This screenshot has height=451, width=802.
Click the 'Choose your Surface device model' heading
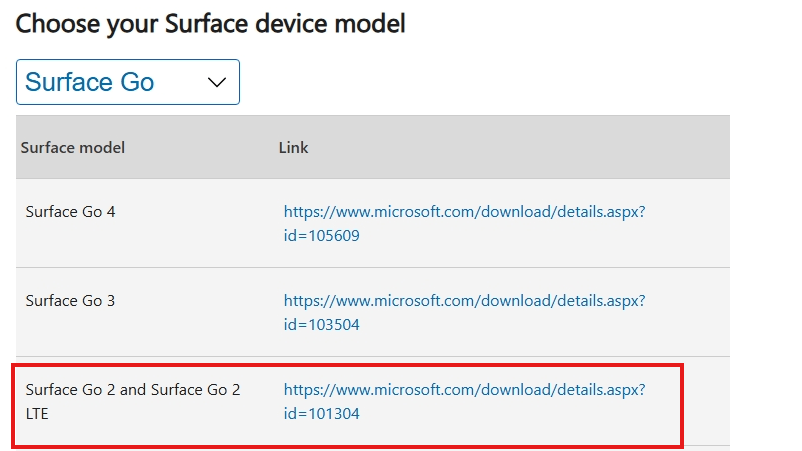[210, 24]
